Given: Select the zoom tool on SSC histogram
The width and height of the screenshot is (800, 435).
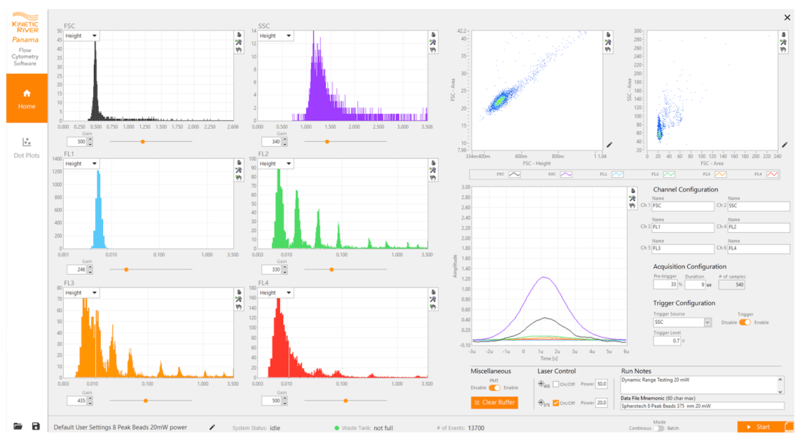Looking at the screenshot, I should [x=433, y=42].
